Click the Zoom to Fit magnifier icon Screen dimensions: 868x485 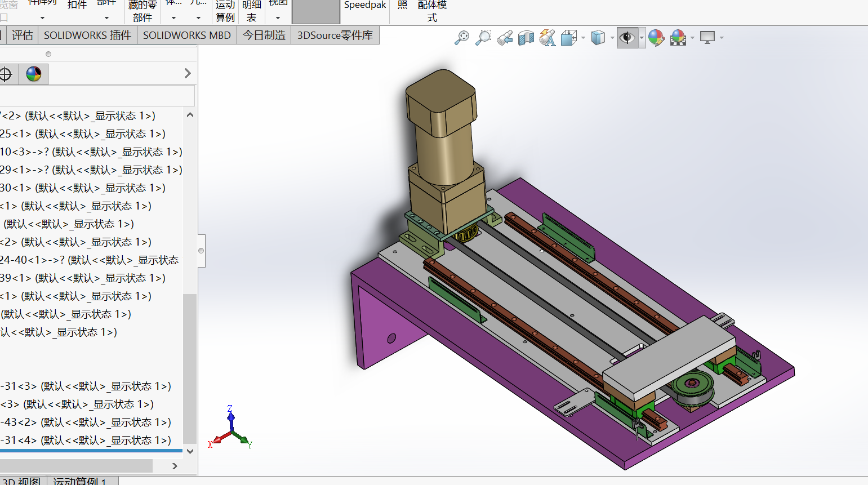pyautogui.click(x=462, y=38)
